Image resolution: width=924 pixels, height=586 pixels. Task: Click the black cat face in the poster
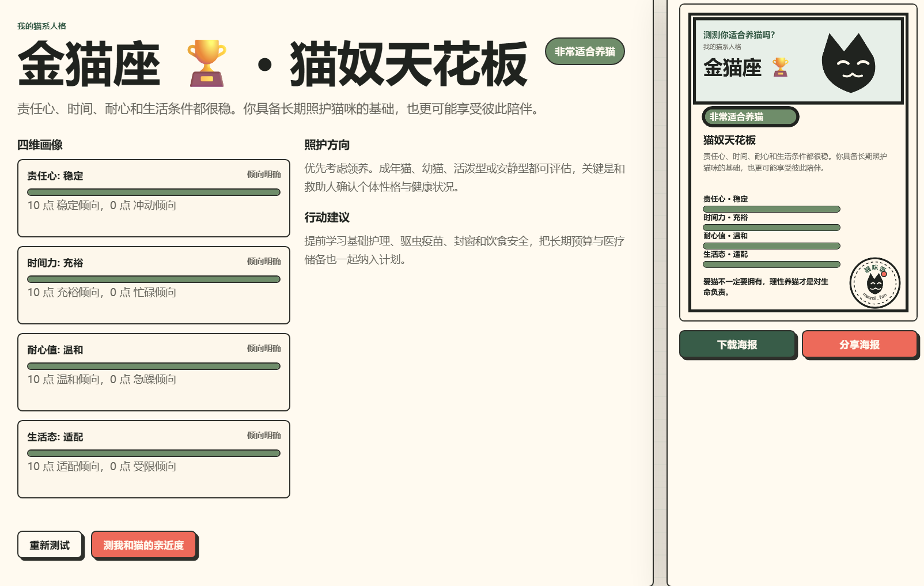[x=848, y=63]
